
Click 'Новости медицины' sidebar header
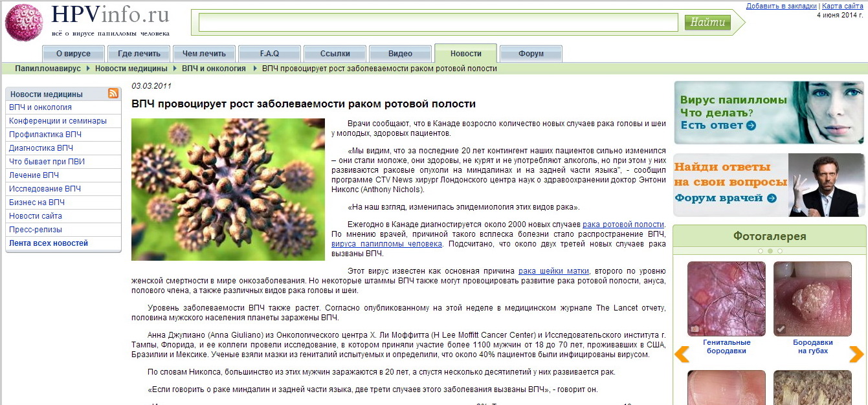pos(47,94)
